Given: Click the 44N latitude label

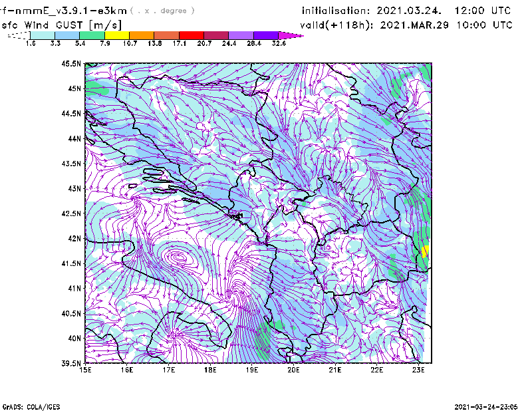Looking at the screenshot, I should [74, 138].
